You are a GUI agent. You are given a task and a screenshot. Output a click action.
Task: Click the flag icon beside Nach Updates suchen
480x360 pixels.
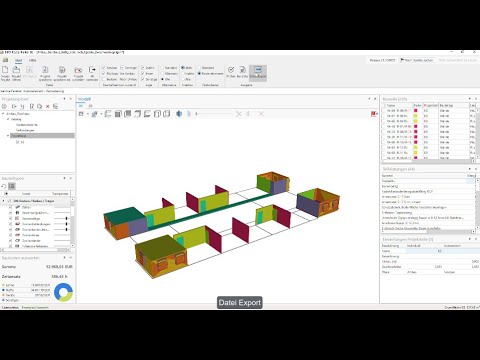(402, 60)
